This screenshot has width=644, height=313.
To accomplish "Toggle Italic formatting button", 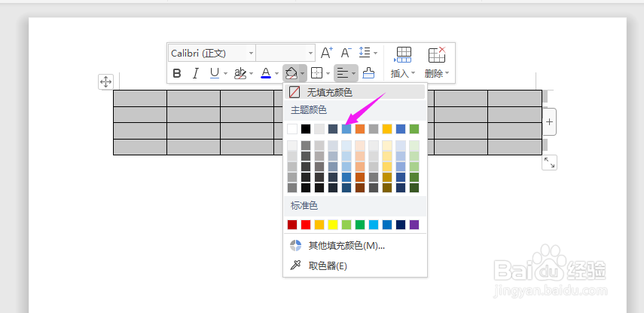I will (196, 73).
